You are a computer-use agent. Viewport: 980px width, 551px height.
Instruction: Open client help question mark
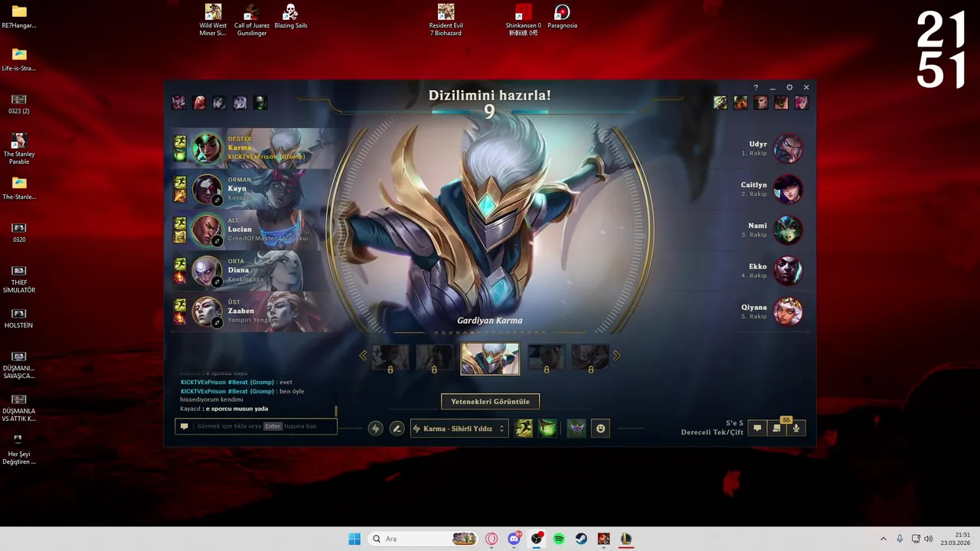756,88
